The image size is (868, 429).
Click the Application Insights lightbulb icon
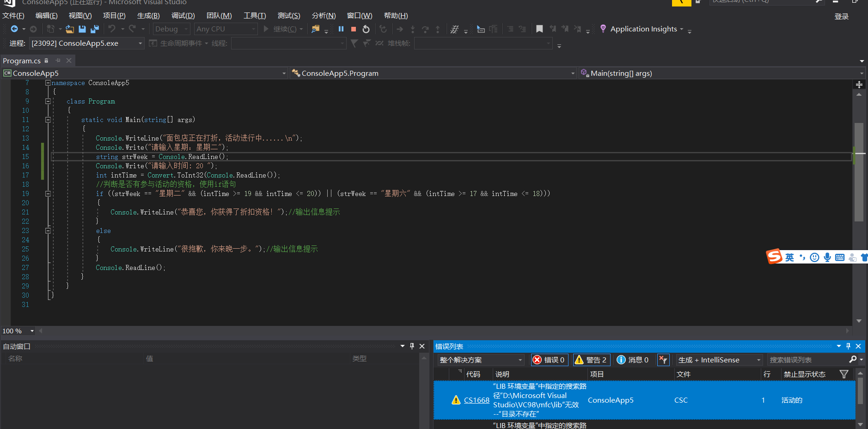pyautogui.click(x=603, y=29)
